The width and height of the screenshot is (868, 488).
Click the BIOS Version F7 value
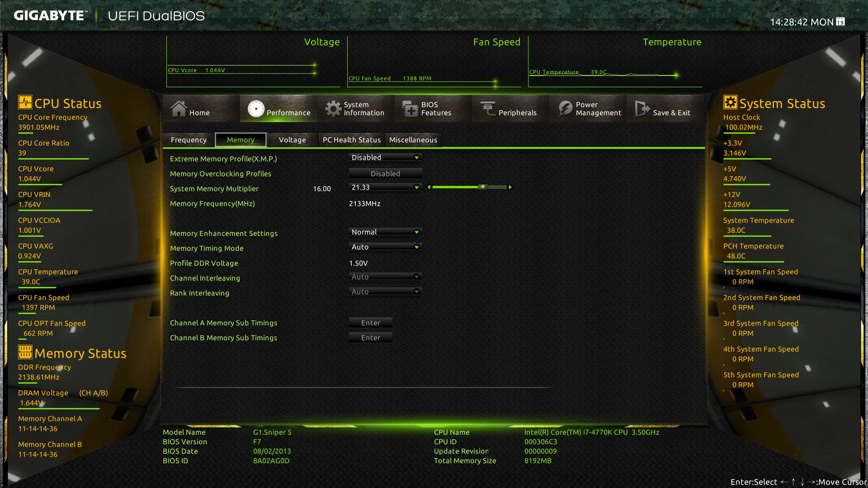[257, 441]
